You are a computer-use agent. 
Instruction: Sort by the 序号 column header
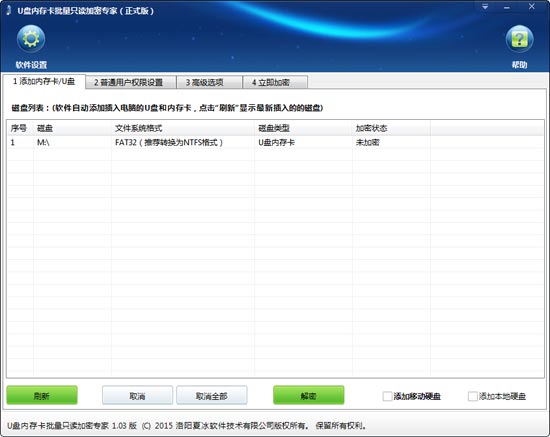click(x=21, y=128)
